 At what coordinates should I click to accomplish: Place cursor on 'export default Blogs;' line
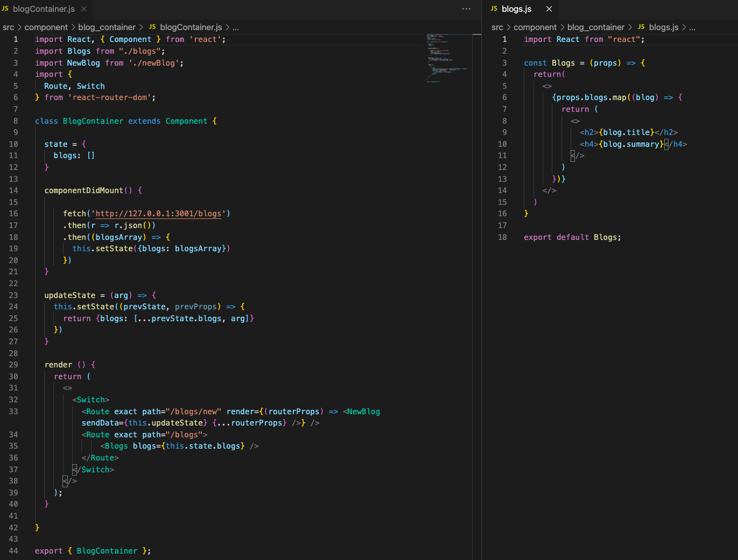click(572, 237)
